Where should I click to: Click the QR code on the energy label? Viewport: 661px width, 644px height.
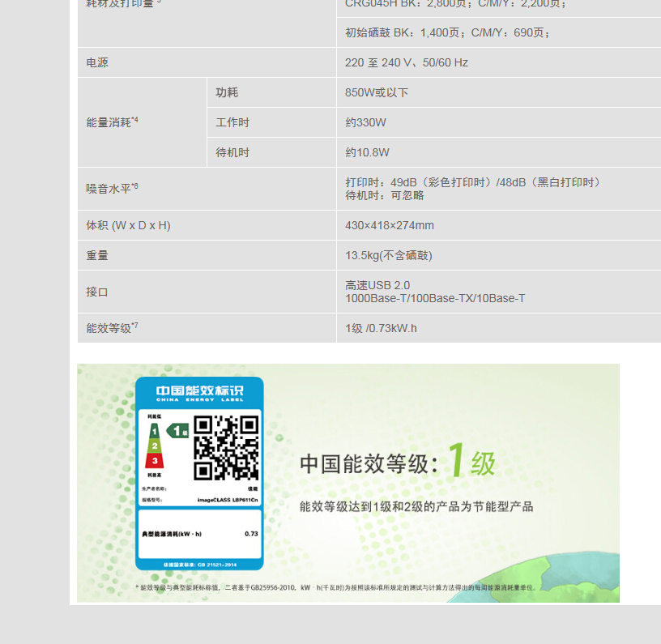(226, 448)
